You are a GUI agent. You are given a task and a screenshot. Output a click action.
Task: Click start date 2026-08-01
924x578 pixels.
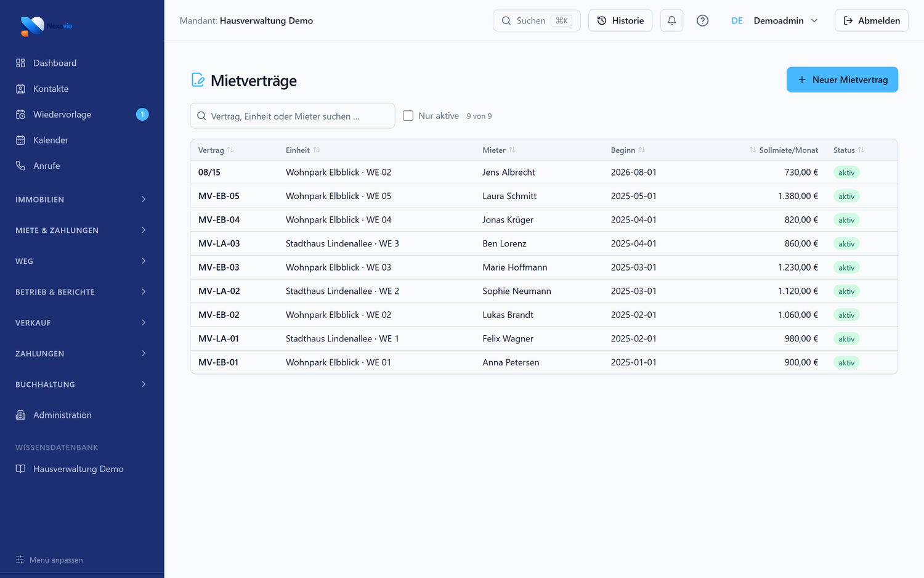pyautogui.click(x=633, y=173)
